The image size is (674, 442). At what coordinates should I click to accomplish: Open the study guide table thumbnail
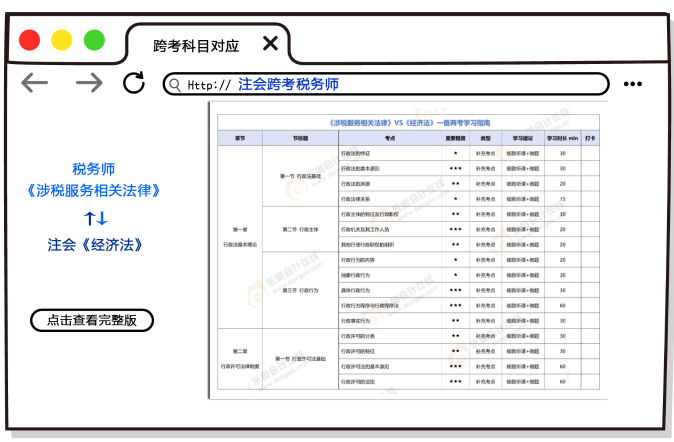(x=406, y=250)
